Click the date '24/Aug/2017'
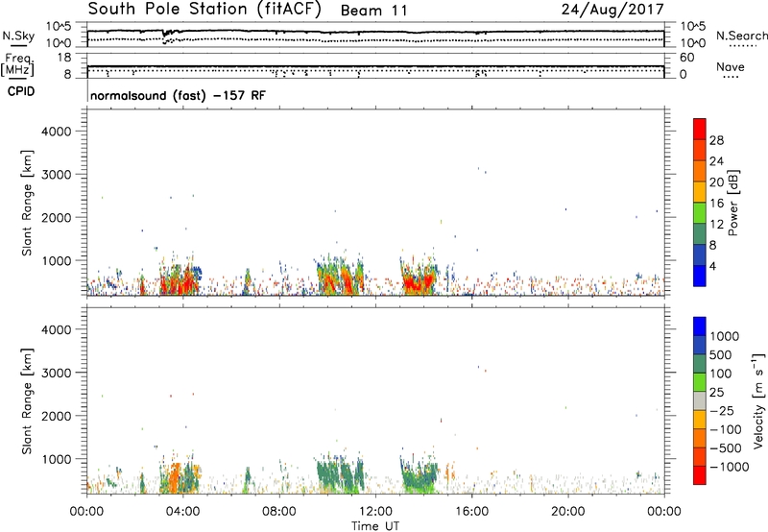 612,10
